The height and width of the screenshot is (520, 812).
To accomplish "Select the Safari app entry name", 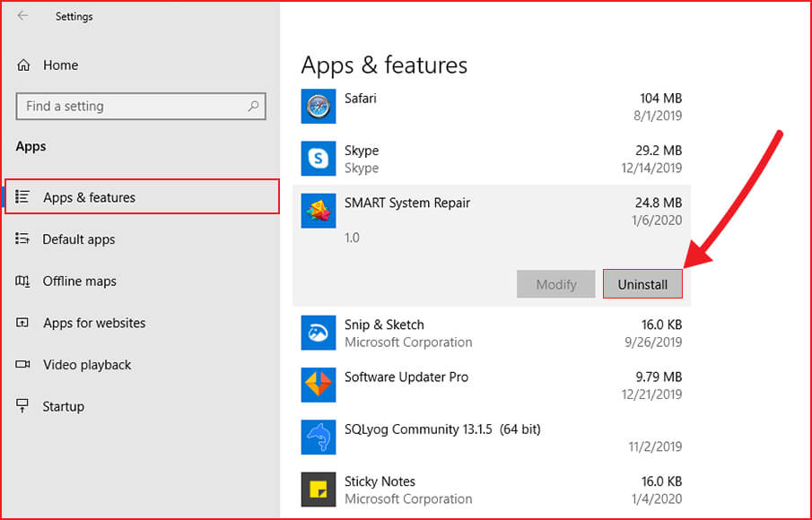I will click(x=361, y=99).
